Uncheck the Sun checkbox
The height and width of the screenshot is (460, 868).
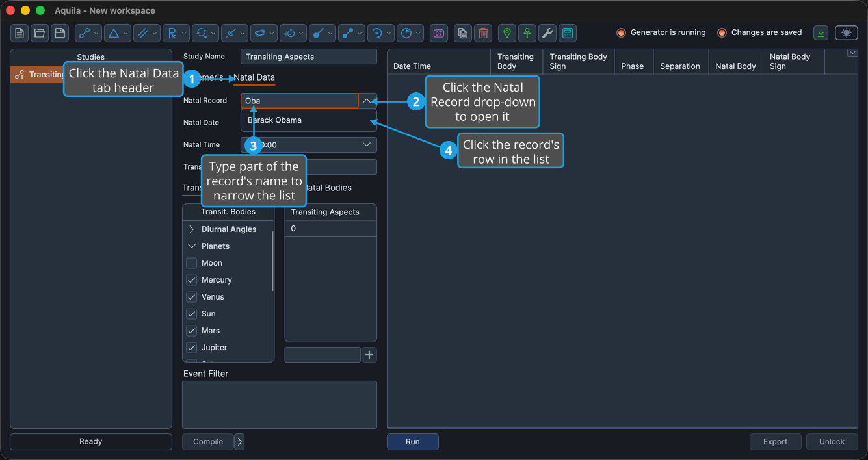click(192, 314)
